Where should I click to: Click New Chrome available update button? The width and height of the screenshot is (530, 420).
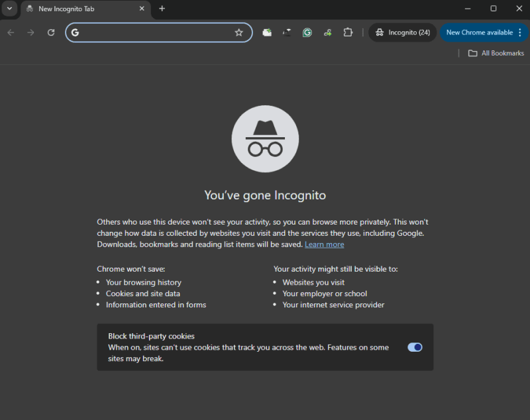479,32
